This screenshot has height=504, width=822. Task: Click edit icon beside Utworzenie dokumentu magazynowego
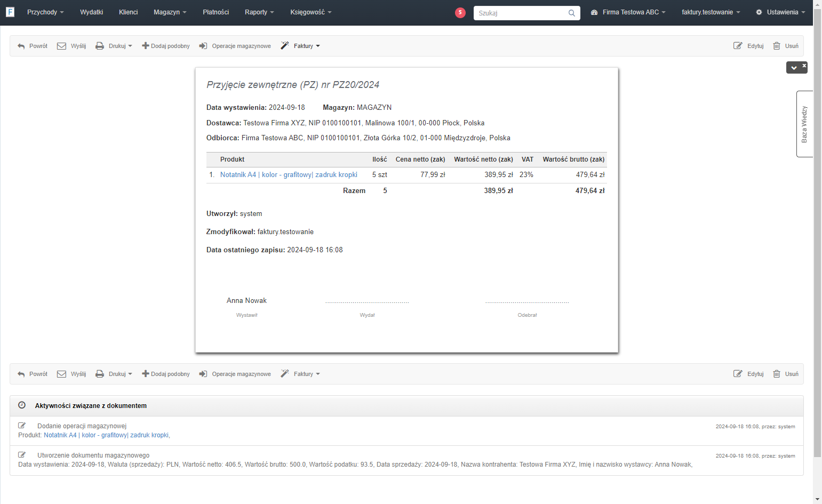pyautogui.click(x=22, y=455)
